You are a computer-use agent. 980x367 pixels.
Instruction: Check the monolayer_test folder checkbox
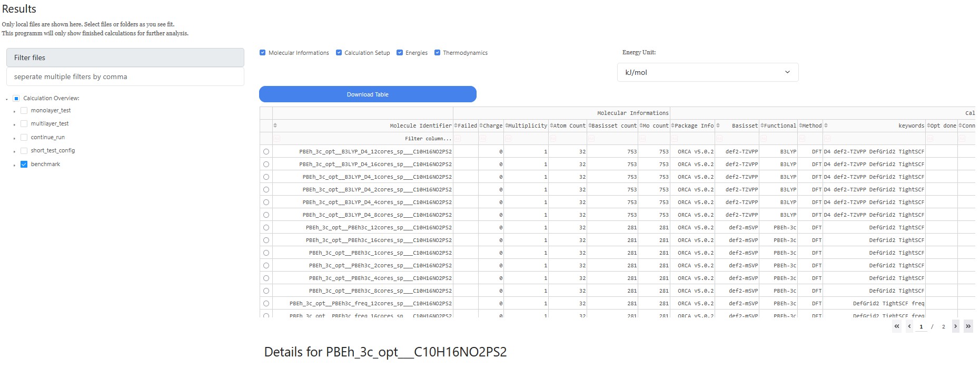pos(24,110)
